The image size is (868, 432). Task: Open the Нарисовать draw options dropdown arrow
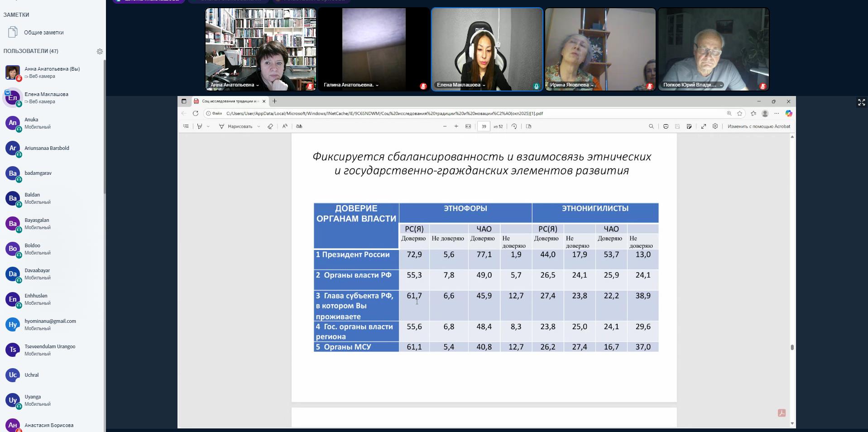(x=259, y=126)
